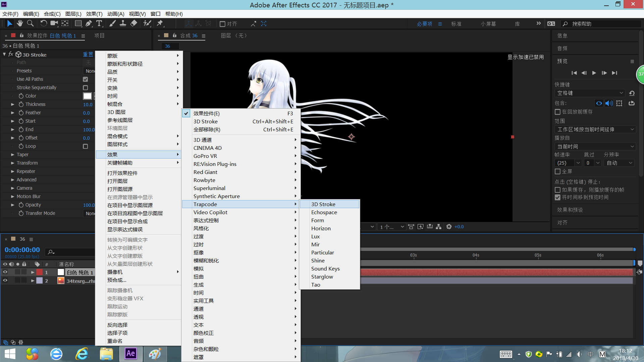Click the white Color swatch
Image resolution: width=644 pixels, height=362 pixels.
(x=87, y=96)
